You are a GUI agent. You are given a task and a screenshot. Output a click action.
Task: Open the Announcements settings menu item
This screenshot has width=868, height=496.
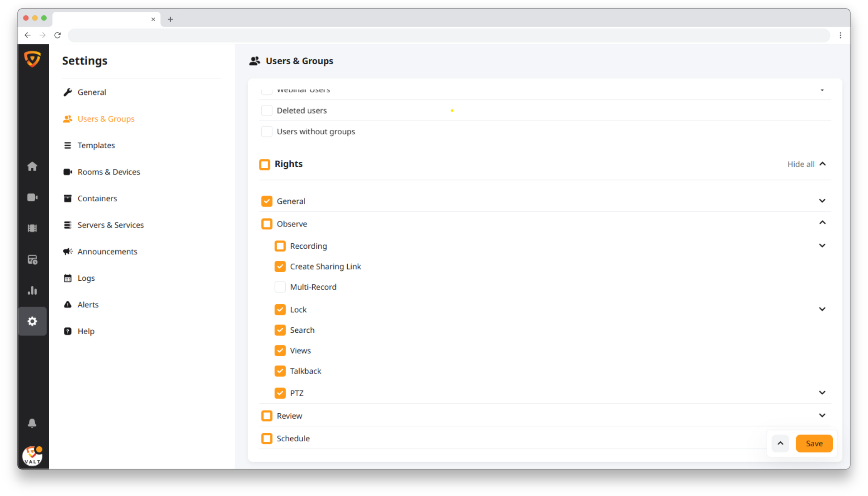107,251
